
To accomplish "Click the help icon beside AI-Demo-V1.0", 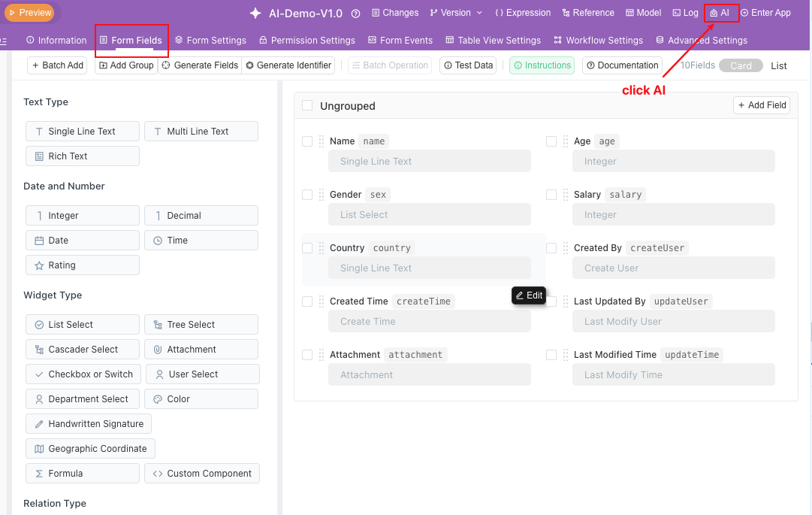I will point(355,14).
